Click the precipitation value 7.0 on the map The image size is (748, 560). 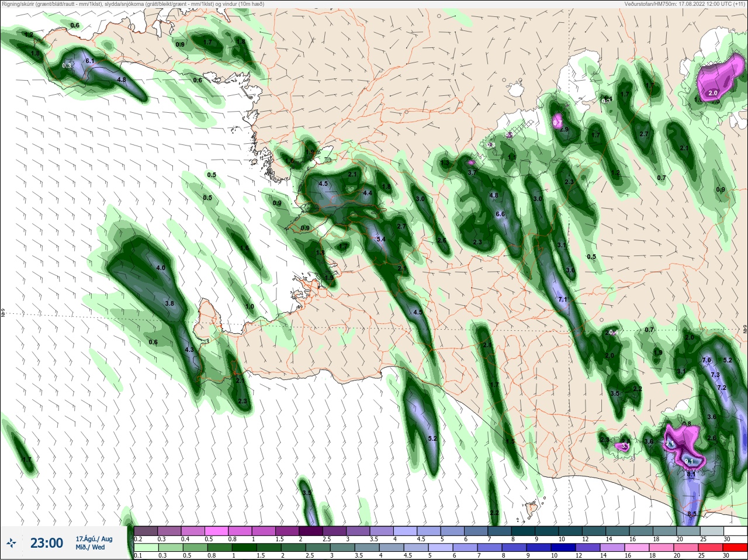tap(706, 360)
